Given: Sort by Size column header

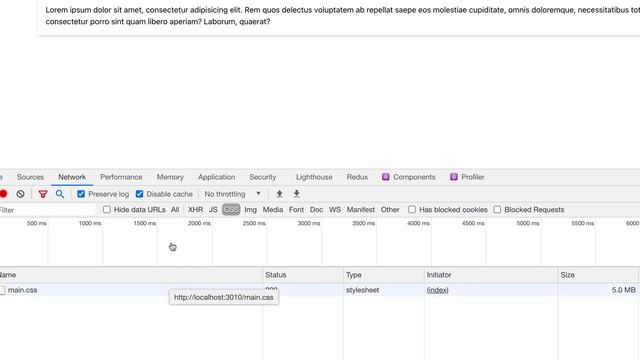Looking at the screenshot, I should [x=598, y=275].
